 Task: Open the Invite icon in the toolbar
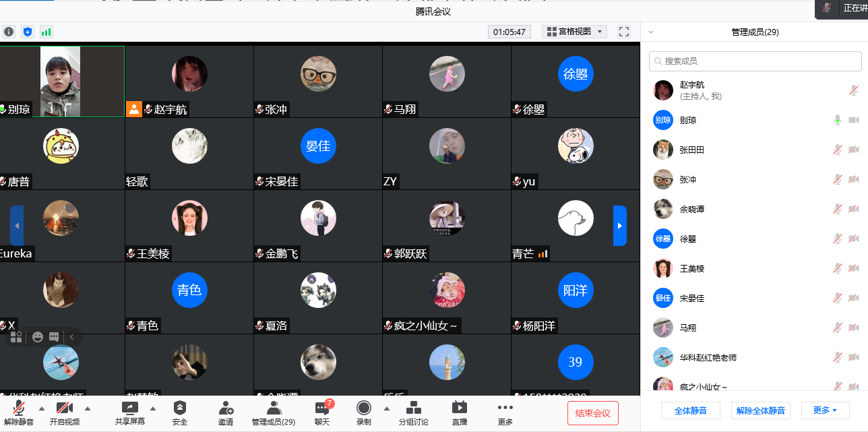(226, 408)
